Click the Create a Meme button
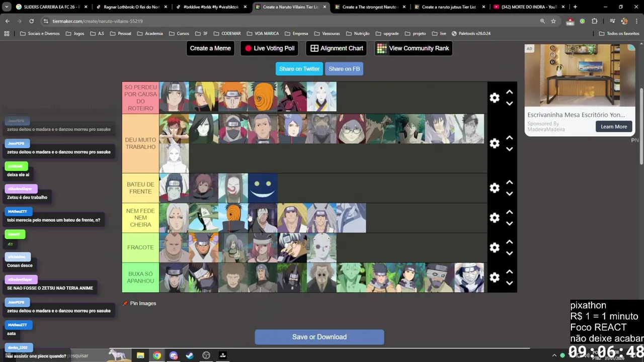Screen dimensions: 644x362 (x=210, y=48)
